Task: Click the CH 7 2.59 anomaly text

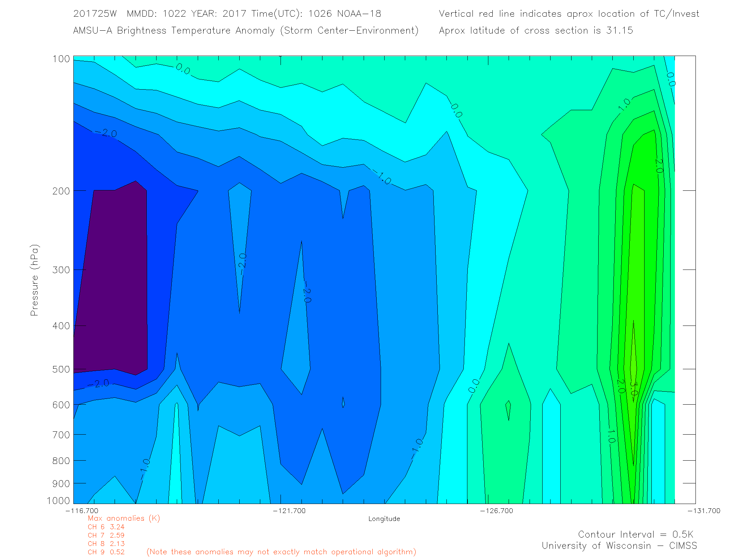Action: pos(106,535)
